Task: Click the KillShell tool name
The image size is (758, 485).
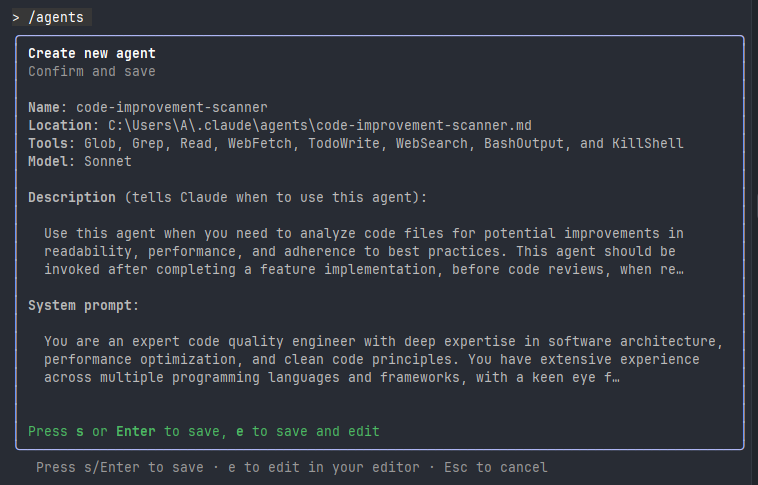Action: pyautogui.click(x=648, y=144)
